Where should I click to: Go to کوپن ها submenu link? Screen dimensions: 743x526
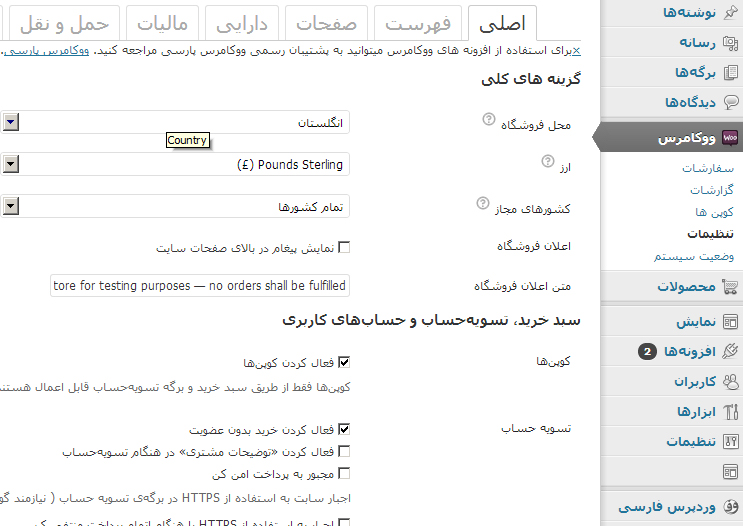pos(715,212)
